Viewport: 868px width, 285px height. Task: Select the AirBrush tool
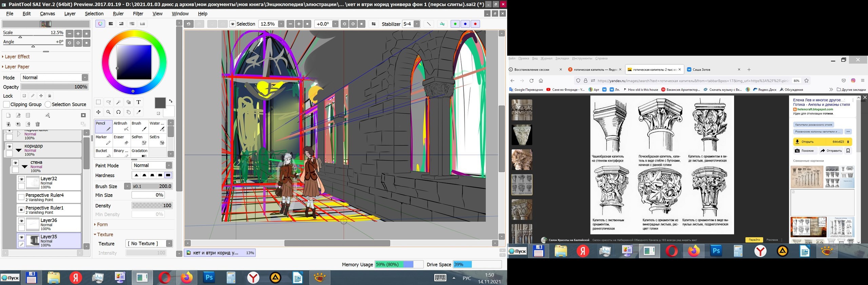tap(121, 126)
